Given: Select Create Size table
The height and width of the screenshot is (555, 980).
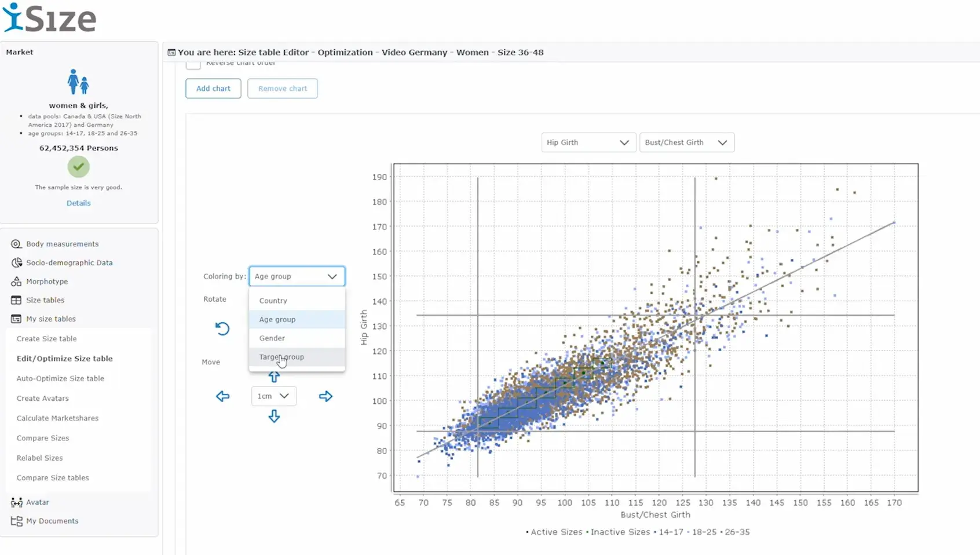Looking at the screenshot, I should [46, 339].
